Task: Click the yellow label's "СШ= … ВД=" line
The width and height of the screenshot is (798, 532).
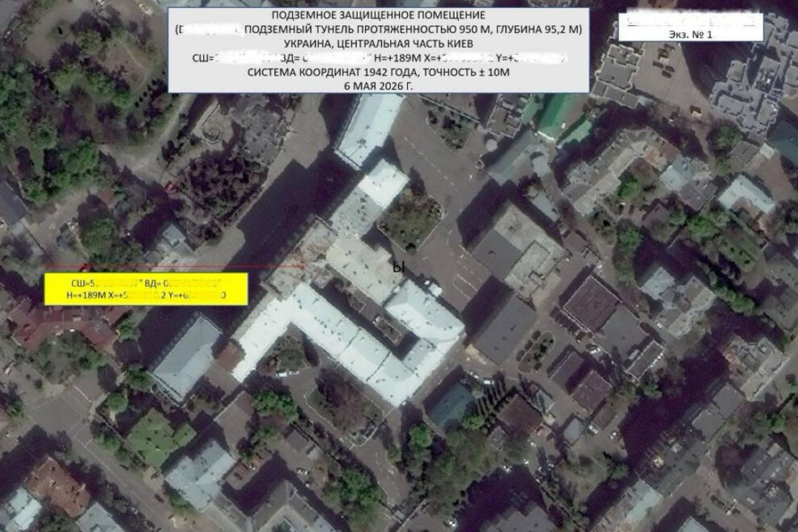Action: pyautogui.click(x=146, y=284)
